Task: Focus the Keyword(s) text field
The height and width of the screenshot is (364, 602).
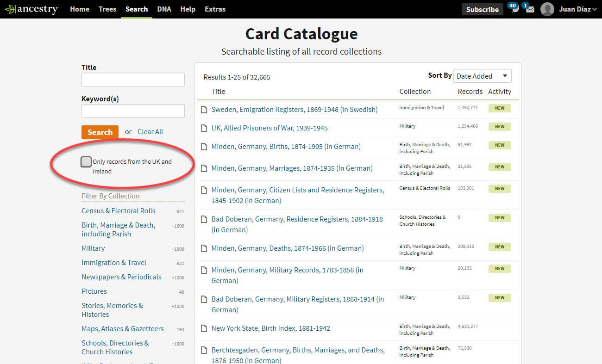Action: point(133,111)
